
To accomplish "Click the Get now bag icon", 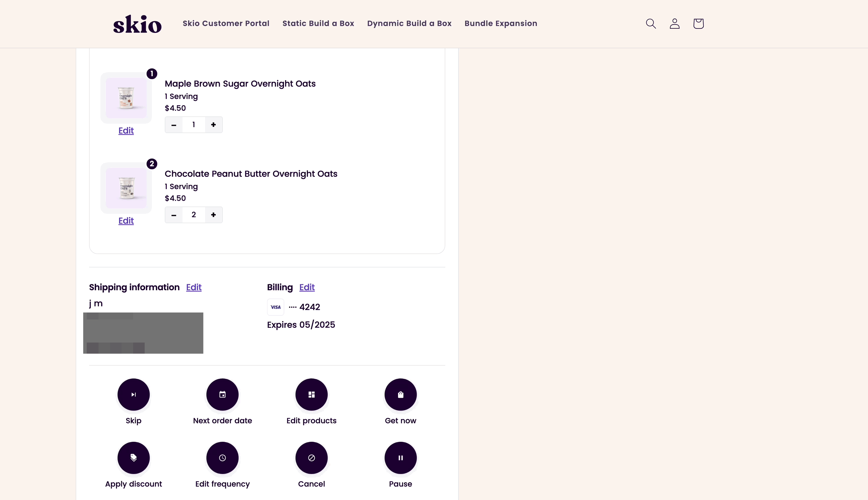I will (x=400, y=395).
